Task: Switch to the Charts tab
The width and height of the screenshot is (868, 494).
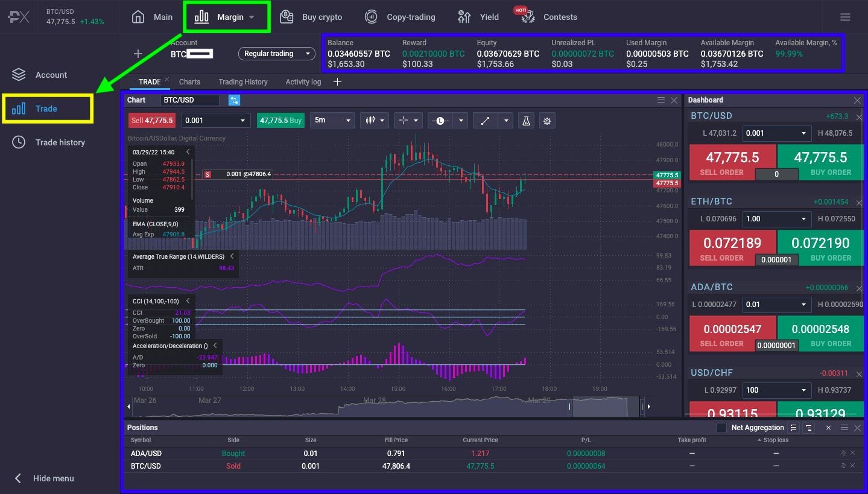Action: (189, 81)
